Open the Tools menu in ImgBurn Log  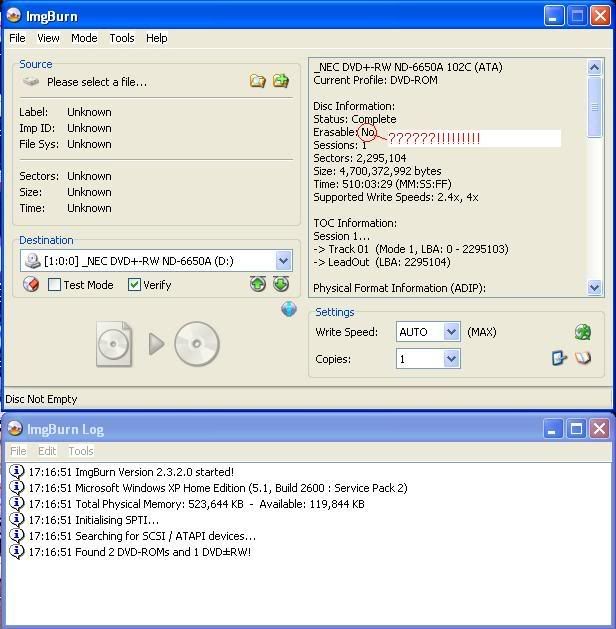click(81, 451)
